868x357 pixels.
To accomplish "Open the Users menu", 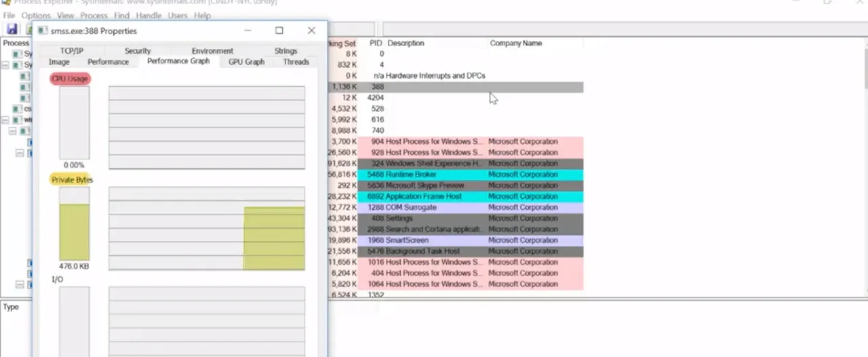I will (178, 15).
